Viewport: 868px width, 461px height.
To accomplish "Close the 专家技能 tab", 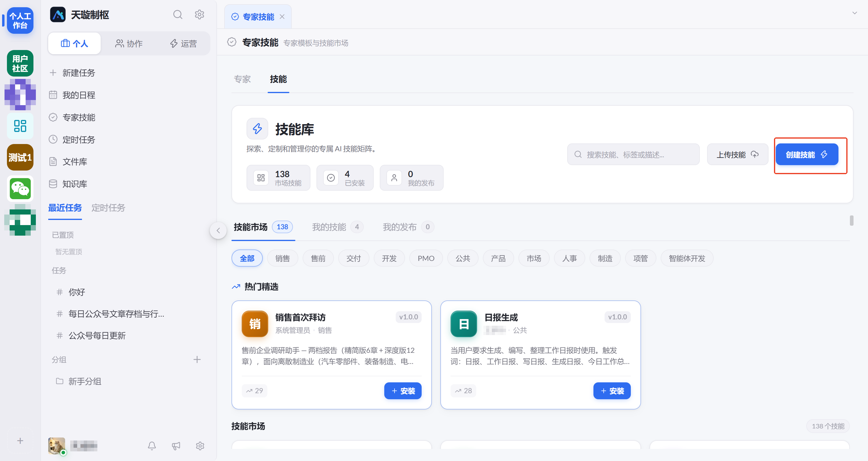I will (282, 17).
